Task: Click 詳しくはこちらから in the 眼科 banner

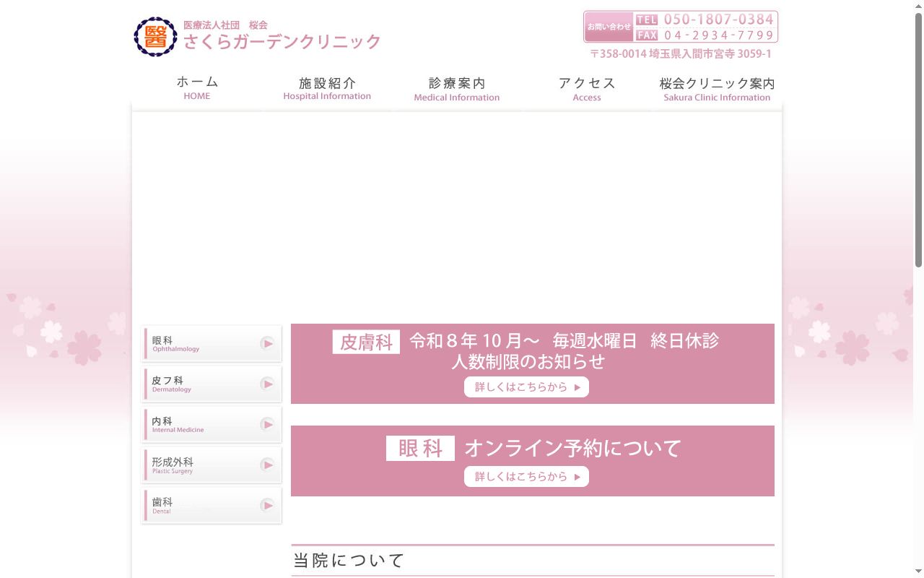Action: coord(526,477)
